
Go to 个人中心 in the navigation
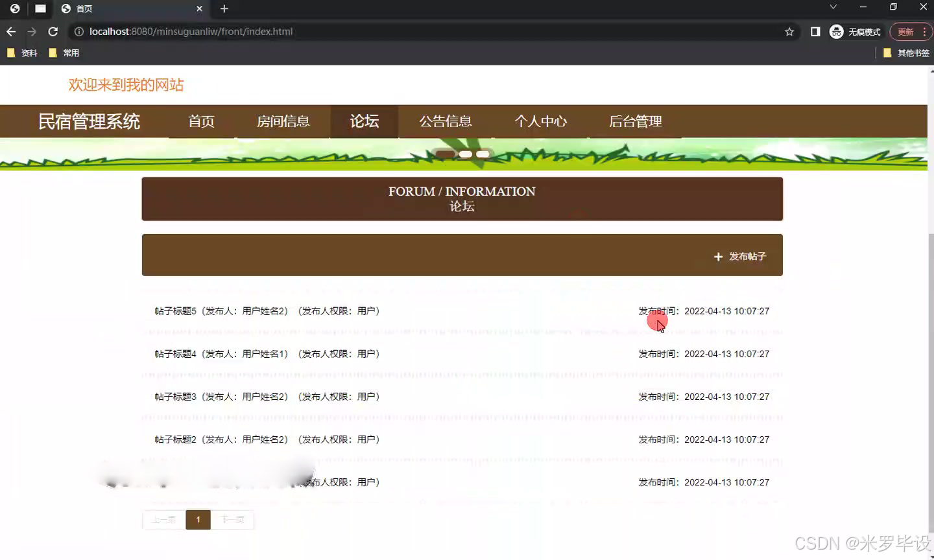click(x=541, y=121)
